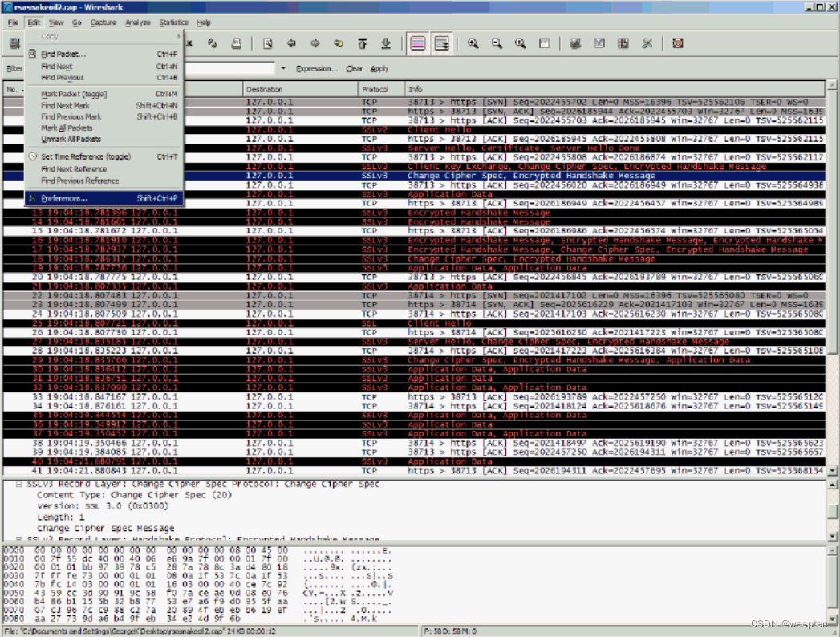840x637 pixels.
Task: Click the Close capture file X icon
Action: click(x=189, y=43)
